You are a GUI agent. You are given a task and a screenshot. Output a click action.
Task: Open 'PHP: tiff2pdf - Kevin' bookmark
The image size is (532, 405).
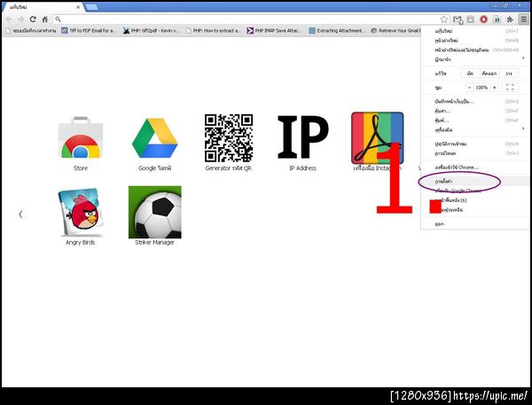pyautogui.click(x=152, y=30)
